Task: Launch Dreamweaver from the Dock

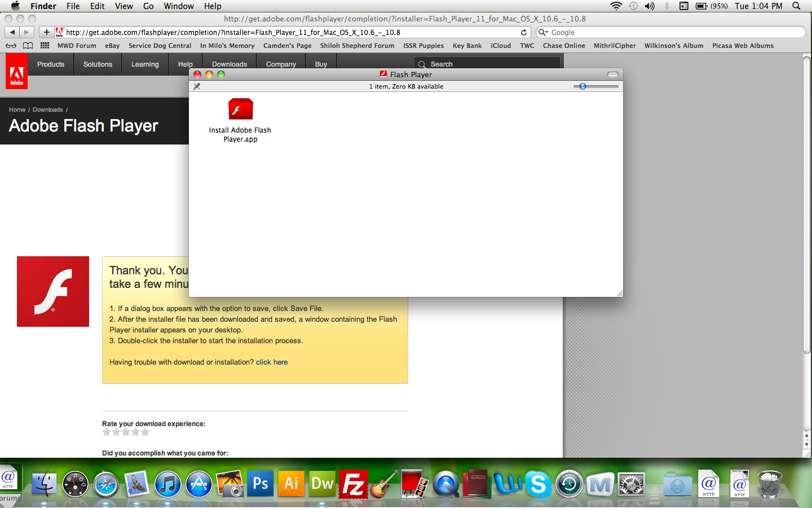Action: (322, 484)
